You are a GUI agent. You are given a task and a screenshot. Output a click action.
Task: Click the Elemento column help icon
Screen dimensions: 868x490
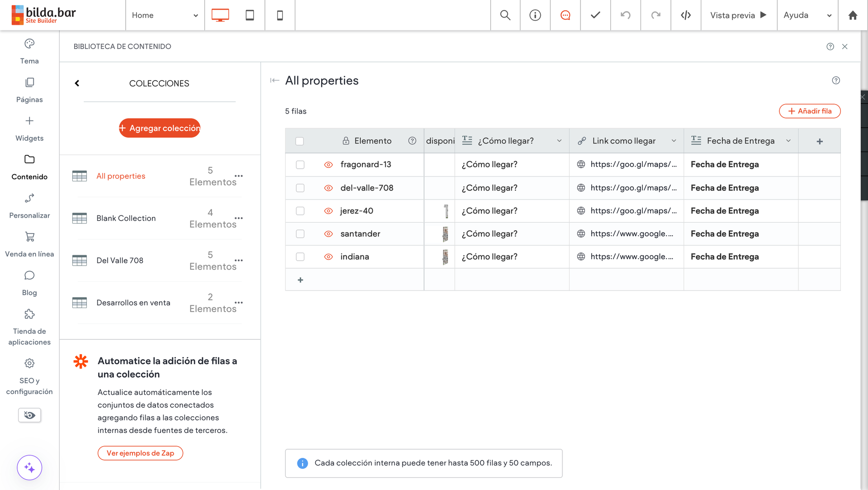click(x=412, y=141)
